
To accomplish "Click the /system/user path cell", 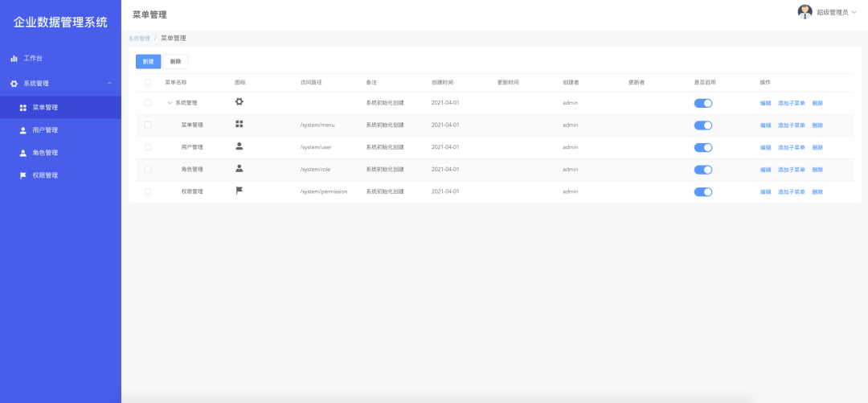I will pos(316,147).
